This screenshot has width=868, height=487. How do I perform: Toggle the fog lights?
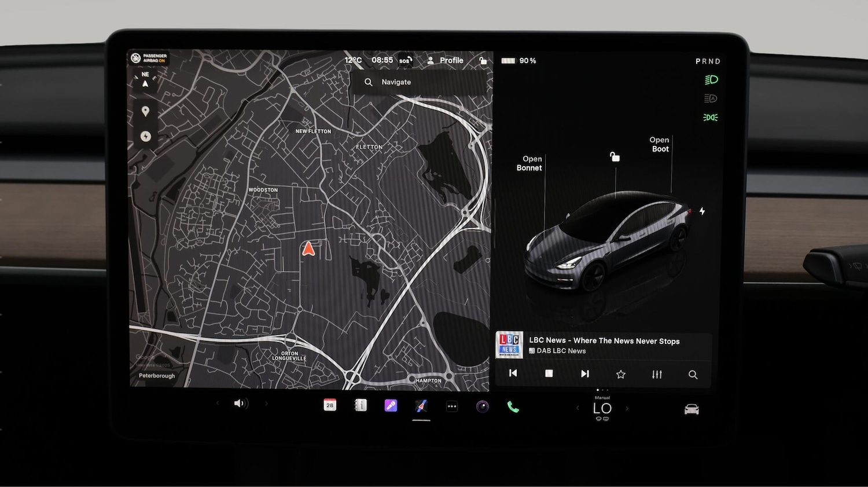710,117
